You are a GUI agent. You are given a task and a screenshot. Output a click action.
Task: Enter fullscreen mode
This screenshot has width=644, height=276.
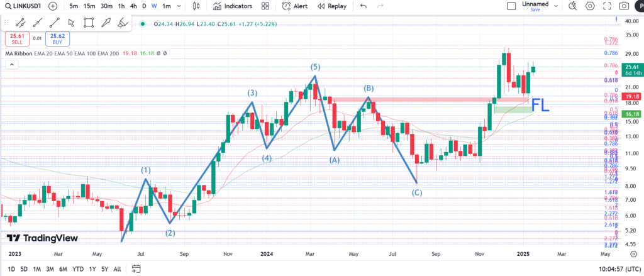point(607,6)
